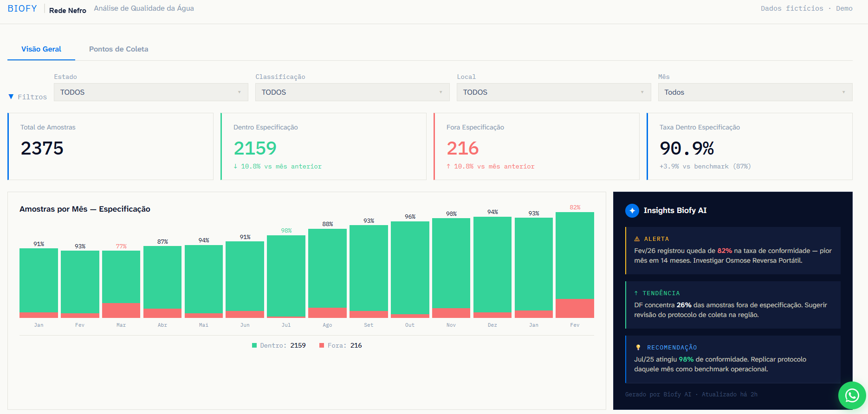Switch to the Pontos de Coleta tab
This screenshot has height=414, width=868.
[x=119, y=49]
